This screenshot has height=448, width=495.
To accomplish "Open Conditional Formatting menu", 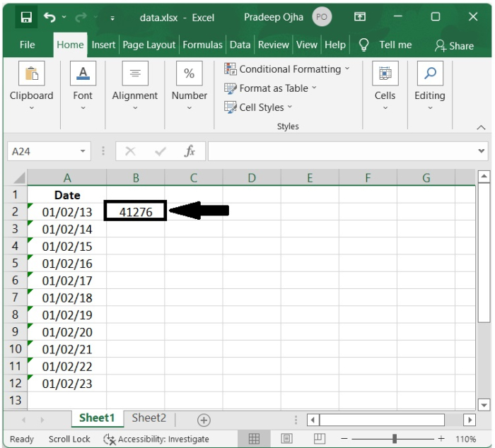I will point(287,69).
